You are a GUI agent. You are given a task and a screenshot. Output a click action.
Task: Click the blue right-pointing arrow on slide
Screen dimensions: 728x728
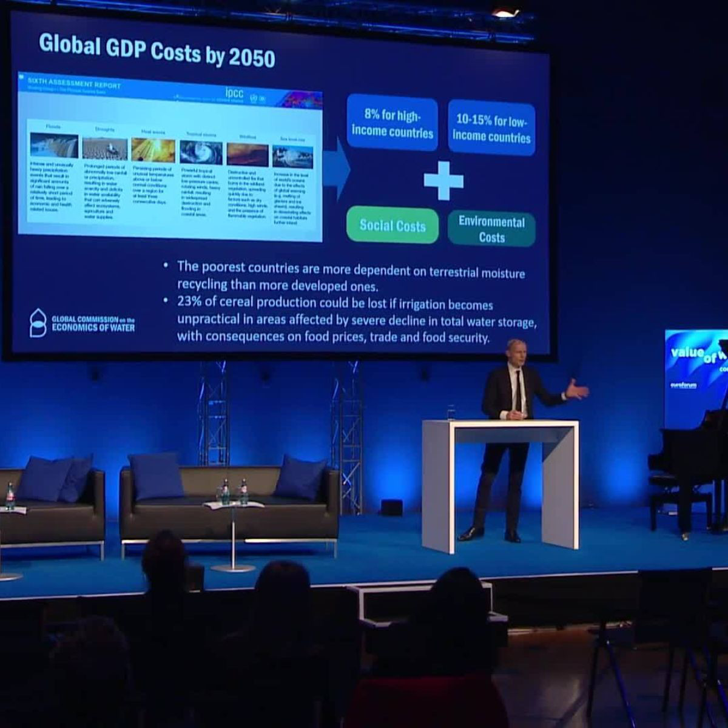pyautogui.click(x=337, y=171)
